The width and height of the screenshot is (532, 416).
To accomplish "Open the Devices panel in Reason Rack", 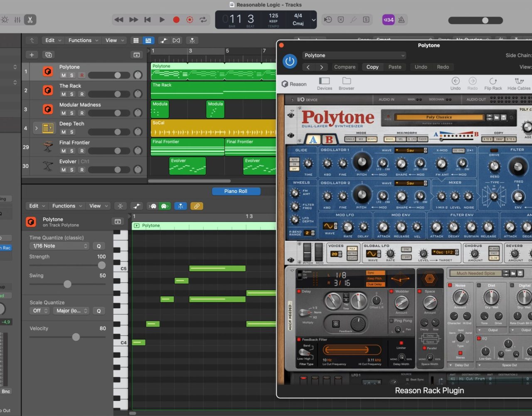I will tap(325, 84).
